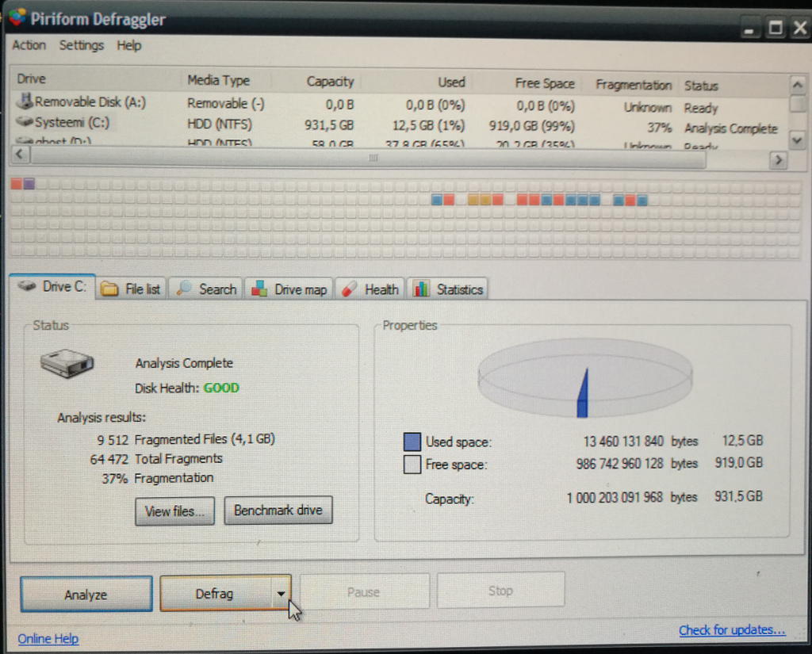Click the drive list scroll down arrow

coord(797,140)
